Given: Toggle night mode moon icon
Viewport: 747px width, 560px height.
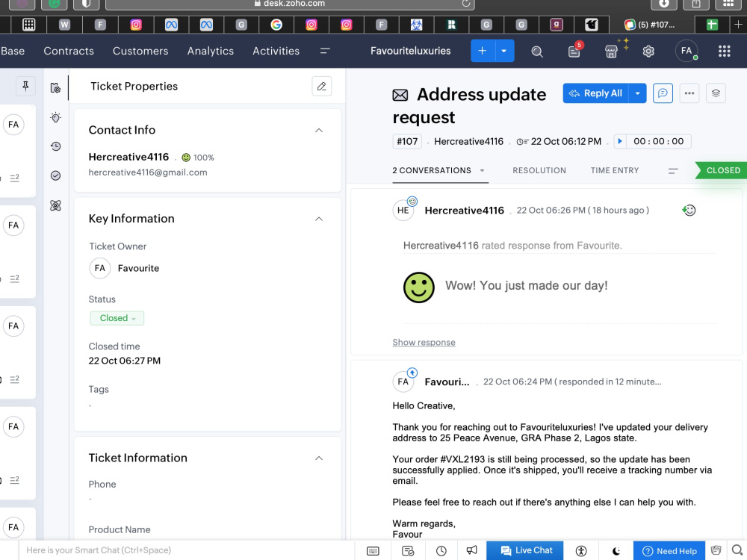Looking at the screenshot, I should [x=616, y=551].
